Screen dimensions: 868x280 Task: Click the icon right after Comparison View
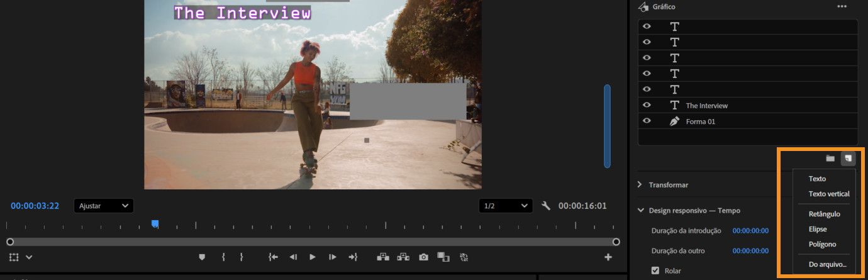tap(464, 257)
